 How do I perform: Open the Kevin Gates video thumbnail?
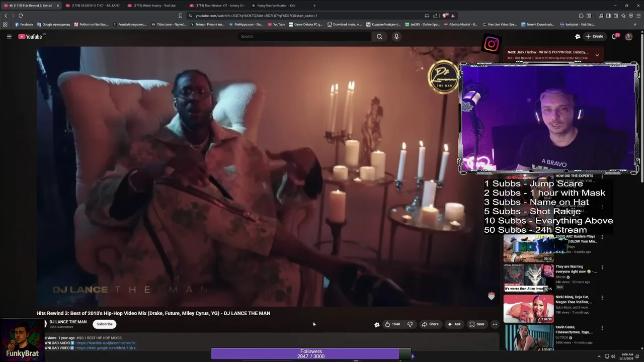tap(528, 338)
